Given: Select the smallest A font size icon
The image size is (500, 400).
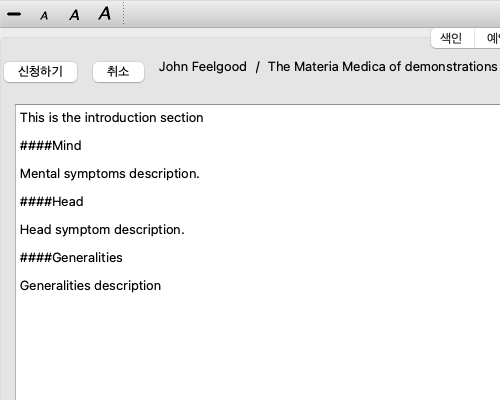Looking at the screenshot, I should 44,16.
